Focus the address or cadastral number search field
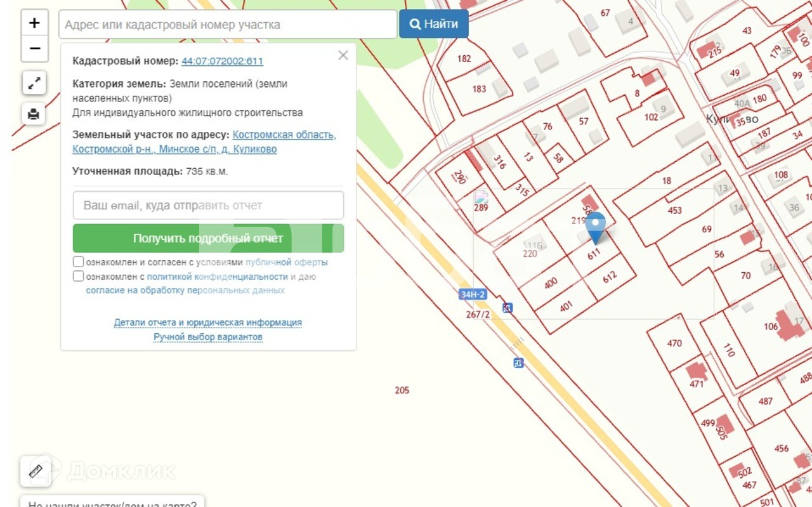 point(228,24)
